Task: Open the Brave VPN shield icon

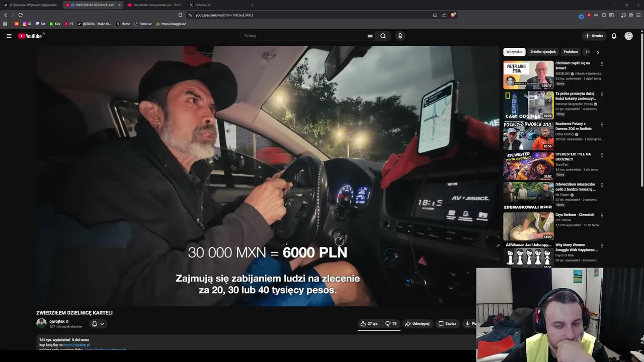Action: 631,15
